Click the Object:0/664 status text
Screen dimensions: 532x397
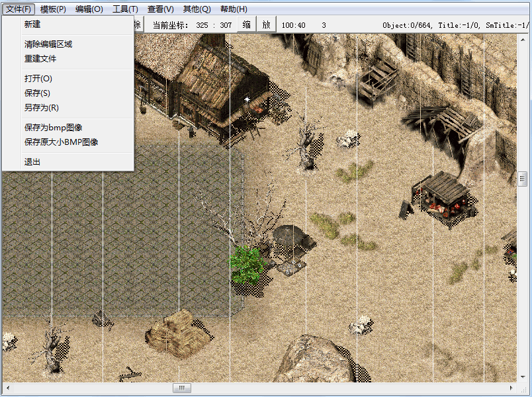pyautogui.click(x=406, y=25)
